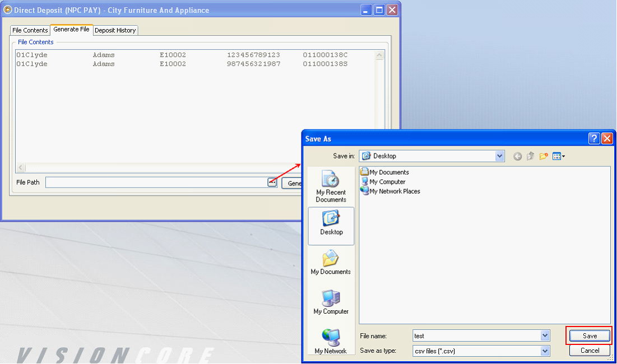Viewport: 617px width, 364px height.
Task: Click Cancel in the Save As dialog
Action: 590,350
